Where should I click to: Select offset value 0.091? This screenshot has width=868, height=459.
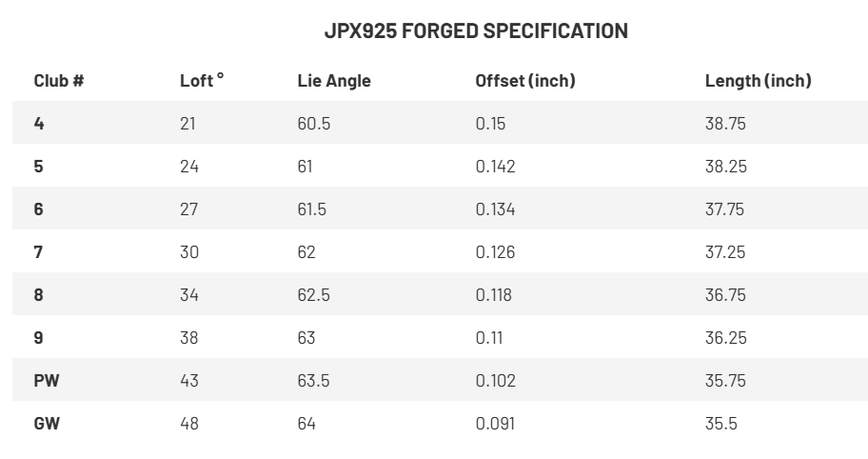(x=495, y=424)
